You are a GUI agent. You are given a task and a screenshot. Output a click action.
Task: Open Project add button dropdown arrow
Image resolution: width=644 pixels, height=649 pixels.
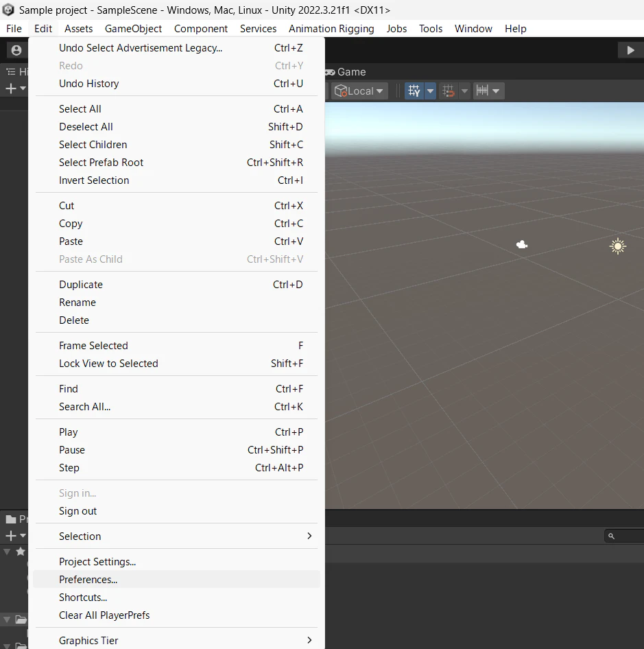(23, 536)
